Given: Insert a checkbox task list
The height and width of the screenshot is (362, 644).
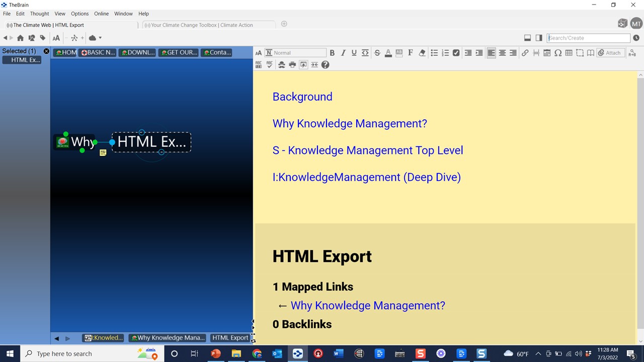Looking at the screenshot, I should click(456, 53).
